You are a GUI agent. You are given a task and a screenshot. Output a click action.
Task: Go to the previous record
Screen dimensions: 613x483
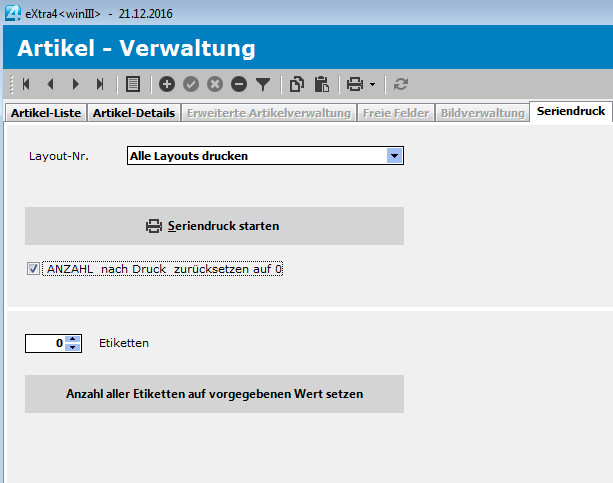coord(50,84)
